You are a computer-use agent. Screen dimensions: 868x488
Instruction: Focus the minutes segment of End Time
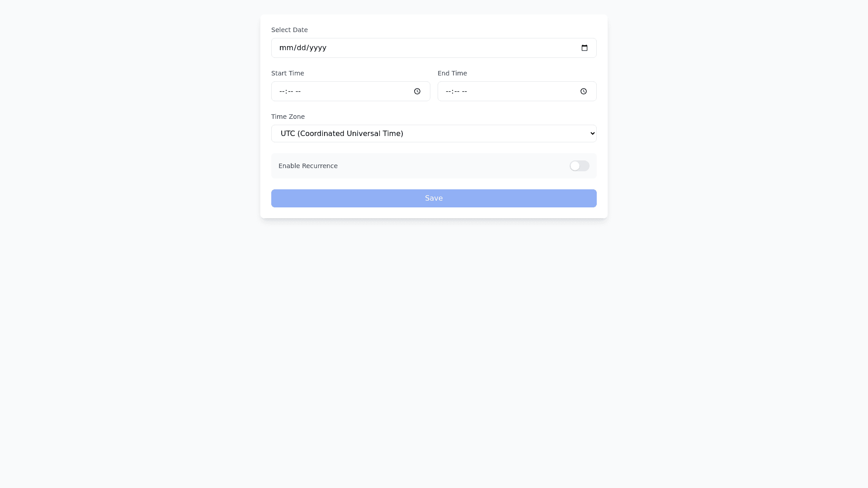pos(456,91)
